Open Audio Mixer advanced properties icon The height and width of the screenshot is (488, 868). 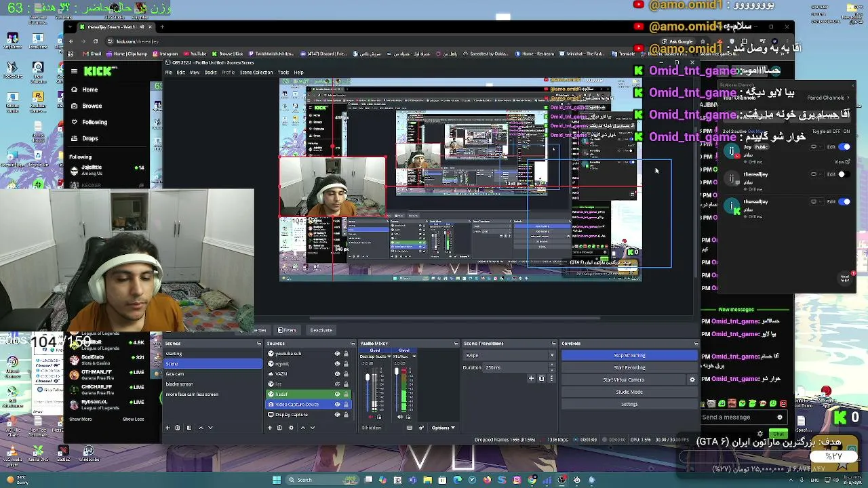point(421,428)
